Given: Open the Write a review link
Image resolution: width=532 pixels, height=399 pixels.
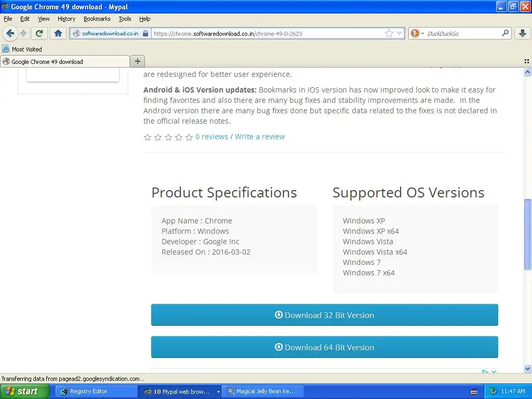Looking at the screenshot, I should tap(260, 137).
